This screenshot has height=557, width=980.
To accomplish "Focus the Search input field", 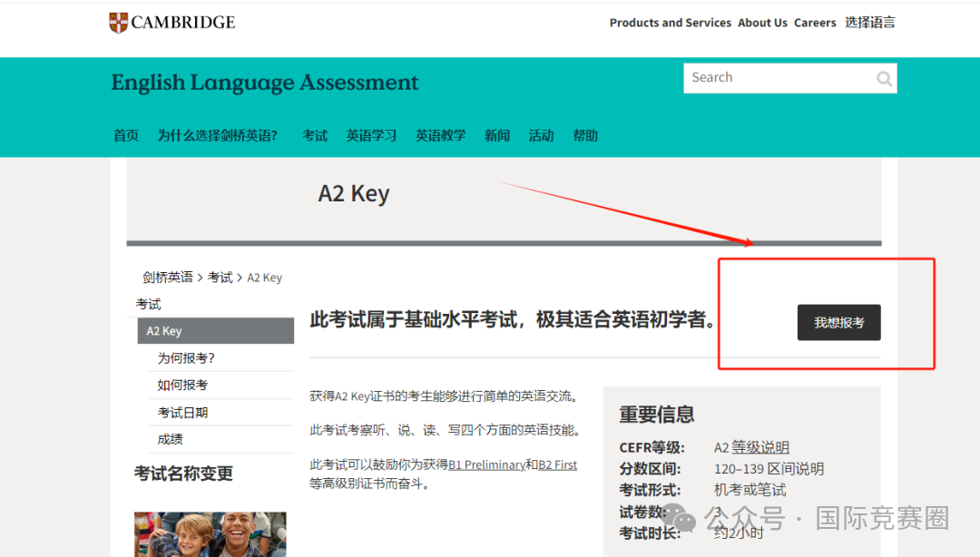I will click(x=790, y=78).
